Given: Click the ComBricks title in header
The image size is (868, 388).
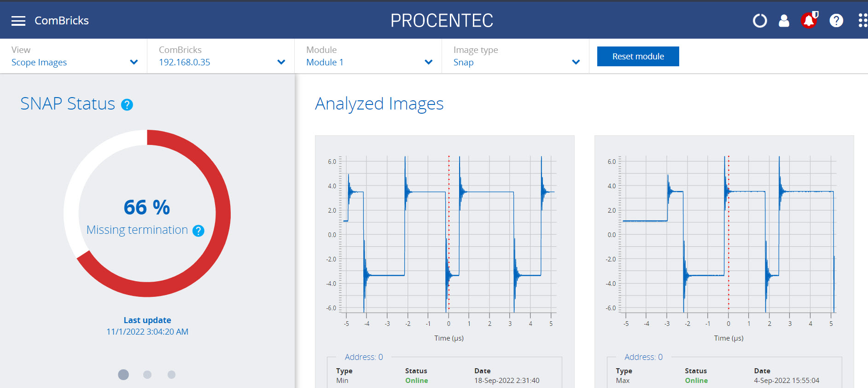Looking at the screenshot, I should pyautogui.click(x=62, y=21).
